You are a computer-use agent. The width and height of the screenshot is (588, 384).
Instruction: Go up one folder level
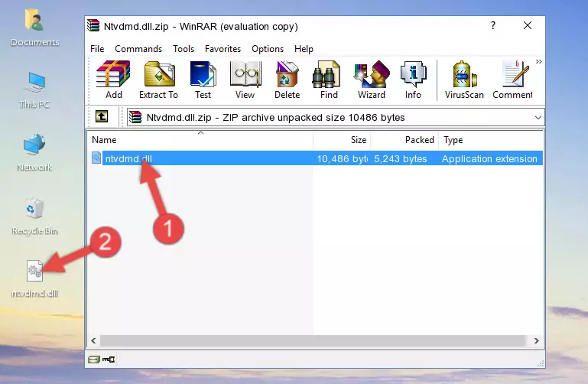[x=102, y=116]
